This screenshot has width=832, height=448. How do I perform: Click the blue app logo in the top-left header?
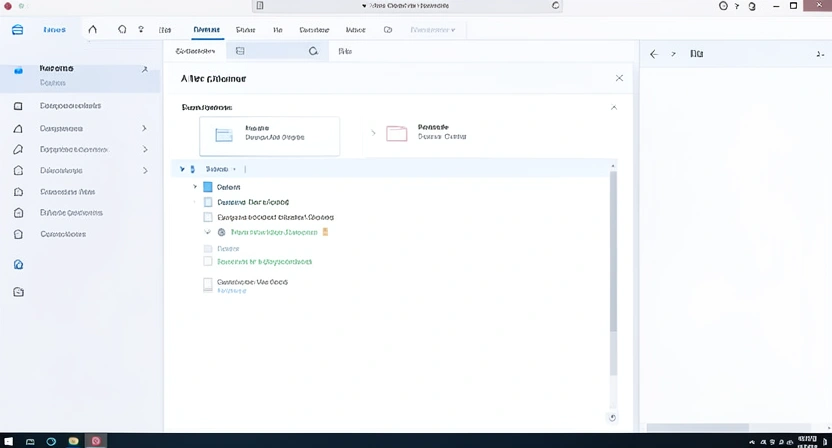17,29
